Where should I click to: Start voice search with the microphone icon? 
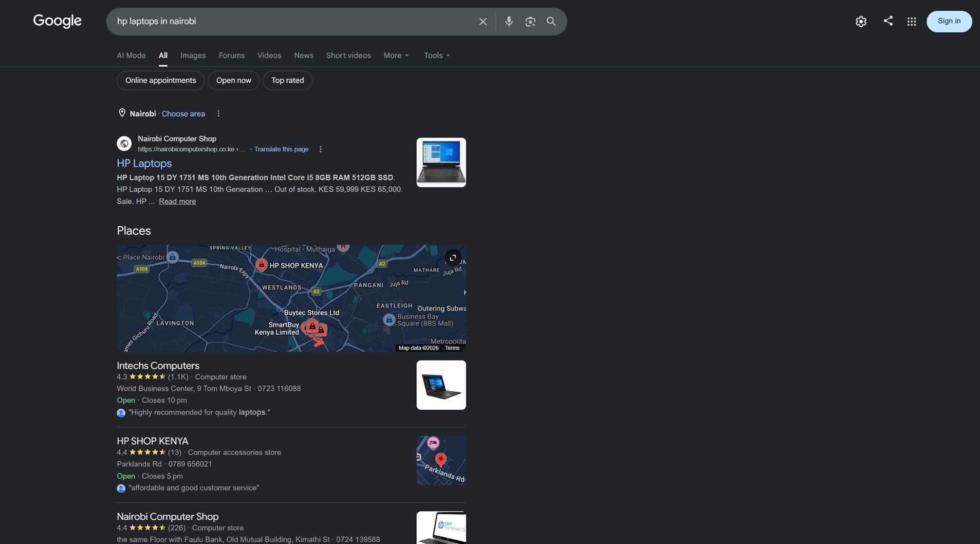coord(509,21)
